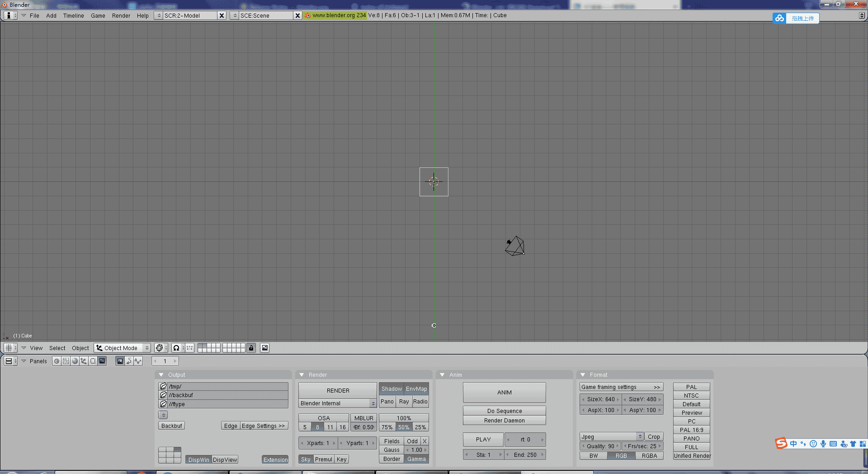The image size is (868, 474).
Task: Open the Script buttons icon
Action: 66,361
